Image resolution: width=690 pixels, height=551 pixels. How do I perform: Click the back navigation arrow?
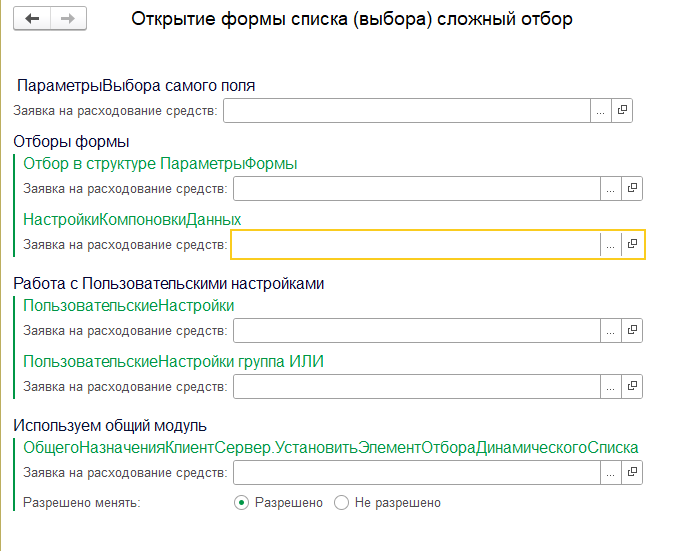coord(32,18)
